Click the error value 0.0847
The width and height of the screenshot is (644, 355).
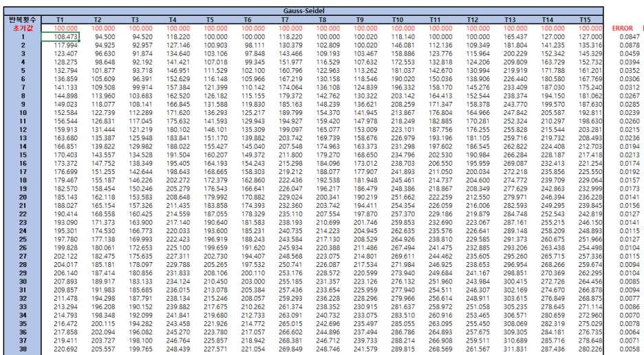630,37
